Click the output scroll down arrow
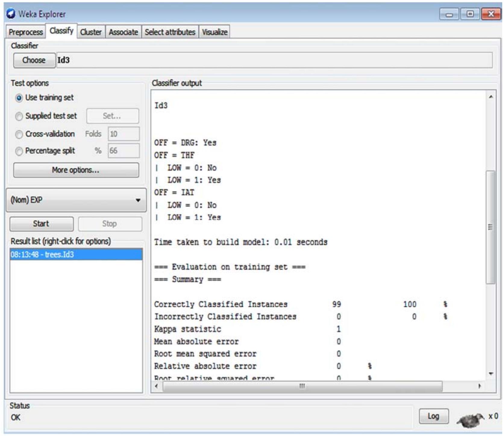 pyautogui.click(x=491, y=374)
